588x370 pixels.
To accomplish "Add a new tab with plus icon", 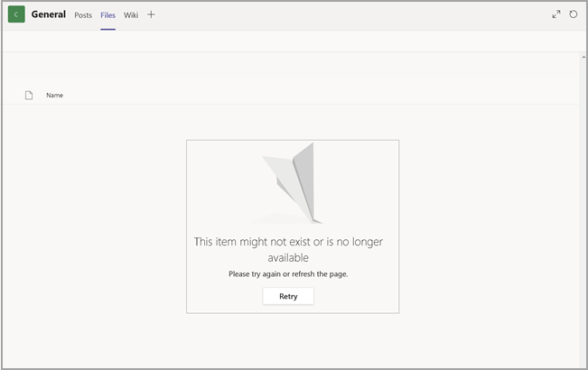I will pyautogui.click(x=151, y=14).
